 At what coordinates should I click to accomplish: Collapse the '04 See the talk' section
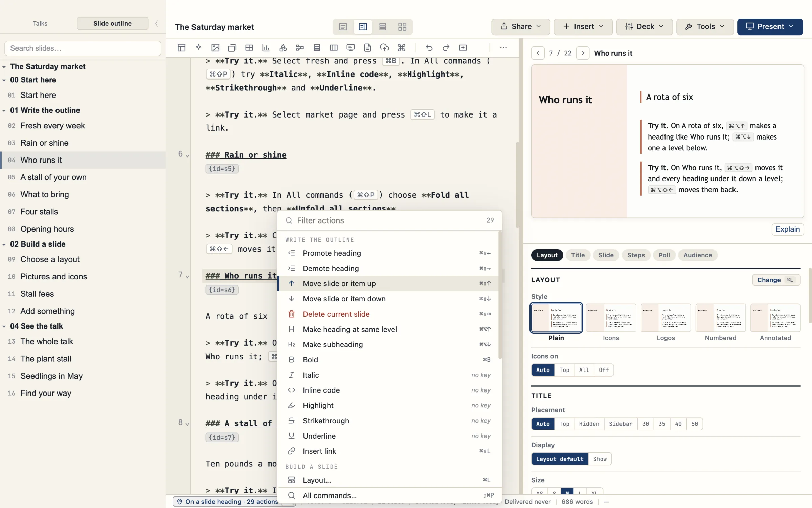(4, 326)
